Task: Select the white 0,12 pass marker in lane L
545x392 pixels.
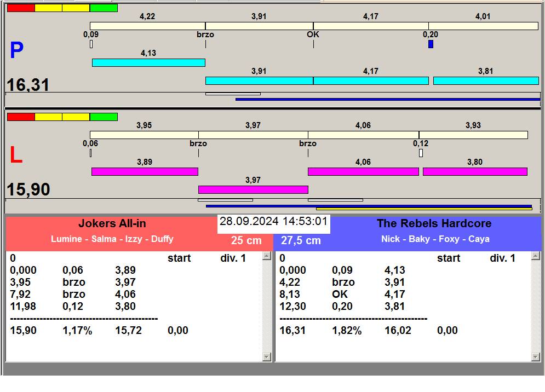Action: pos(421,153)
